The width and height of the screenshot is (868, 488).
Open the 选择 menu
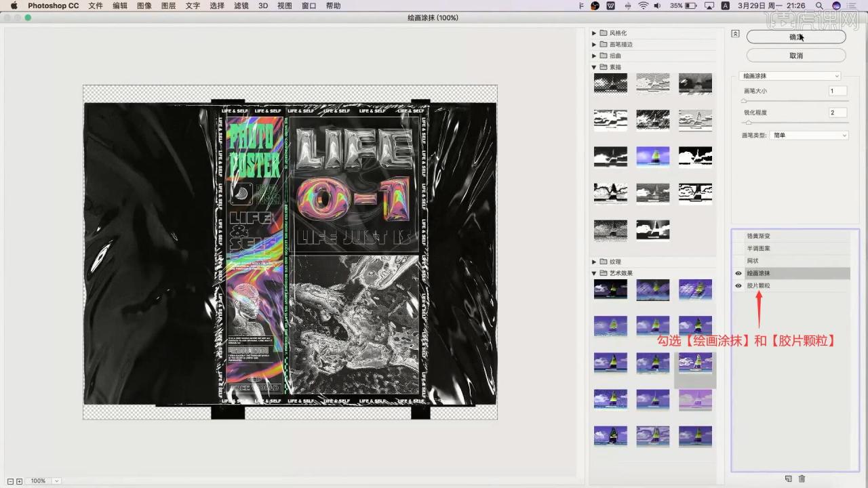click(217, 5)
